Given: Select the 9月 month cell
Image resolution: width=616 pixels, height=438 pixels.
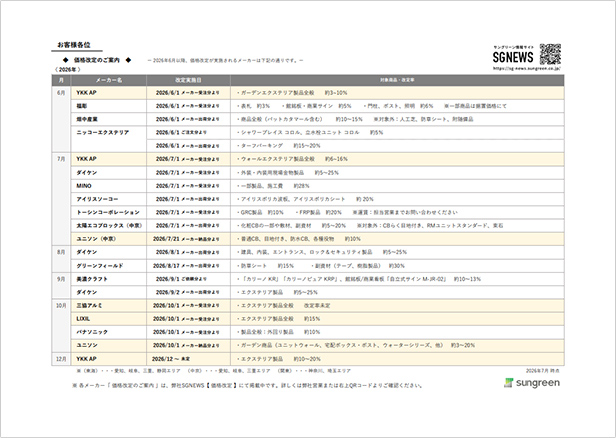Looking at the screenshot, I should tap(61, 286).
